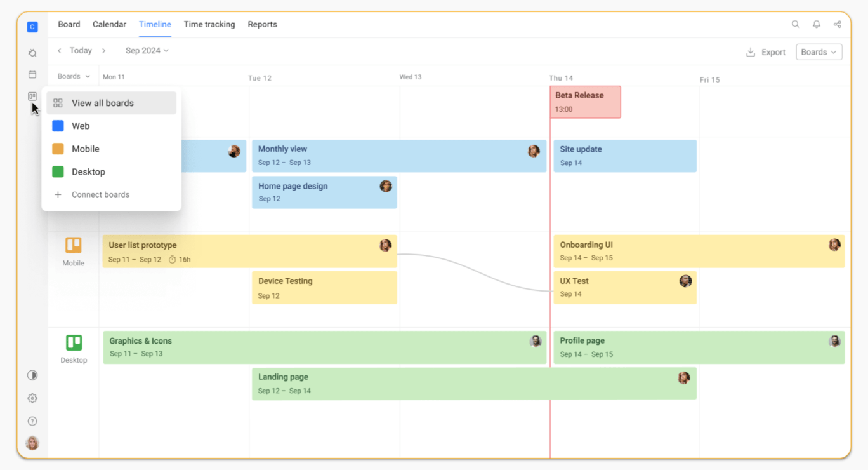Screen dimensions: 868x470
Task: Click the help question mark icon
Action: click(x=32, y=421)
